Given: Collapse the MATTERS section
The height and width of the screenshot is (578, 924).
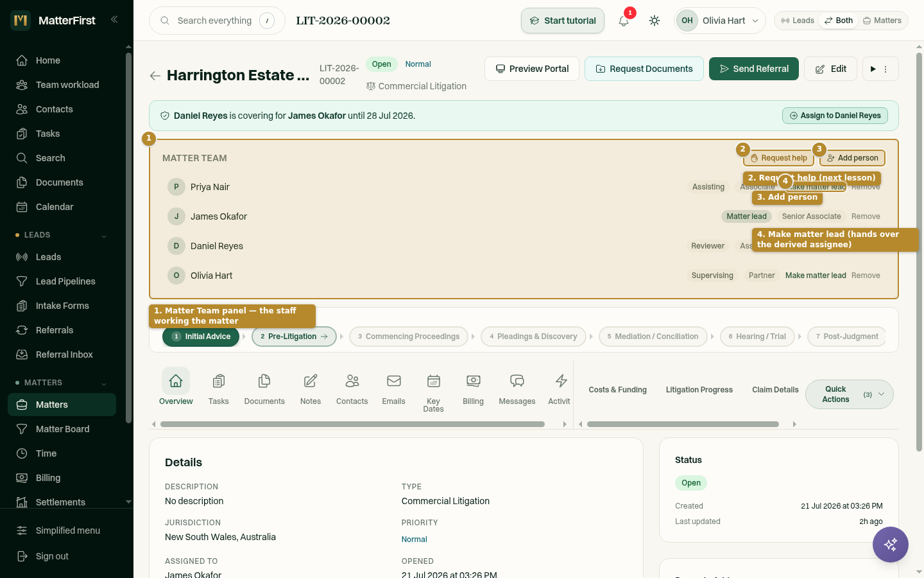Looking at the screenshot, I should point(62,383).
